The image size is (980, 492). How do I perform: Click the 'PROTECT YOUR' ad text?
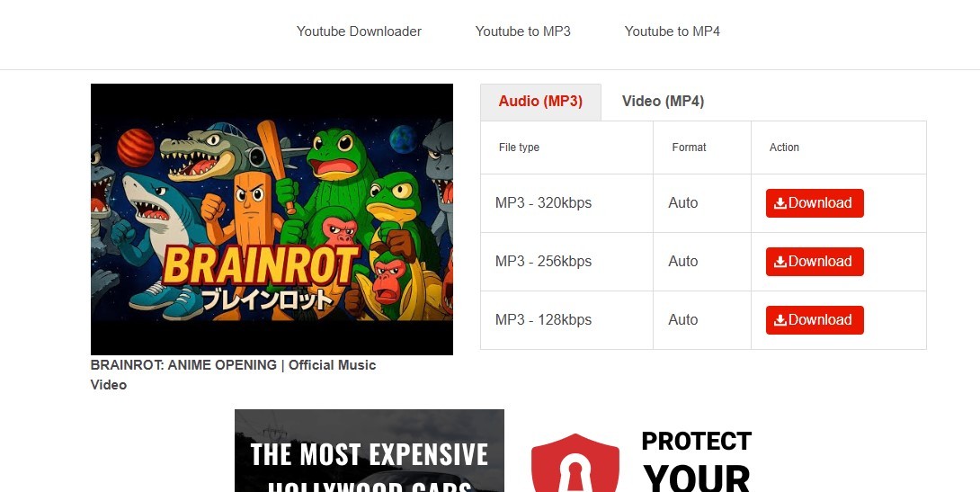tap(696, 461)
